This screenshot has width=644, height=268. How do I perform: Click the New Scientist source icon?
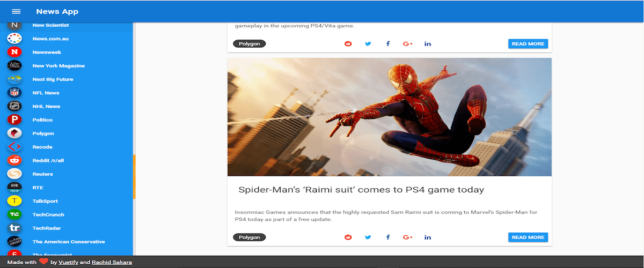[x=14, y=25]
